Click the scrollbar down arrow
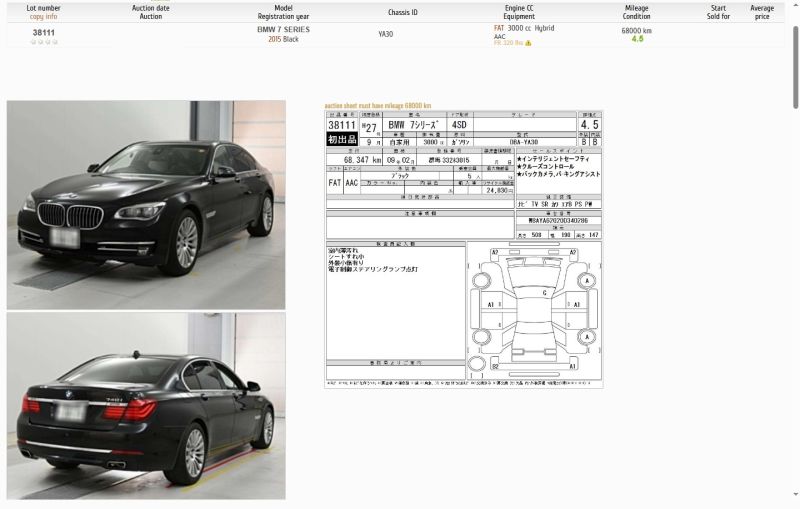Image resolution: width=800 pixels, height=509 pixels. [795, 494]
